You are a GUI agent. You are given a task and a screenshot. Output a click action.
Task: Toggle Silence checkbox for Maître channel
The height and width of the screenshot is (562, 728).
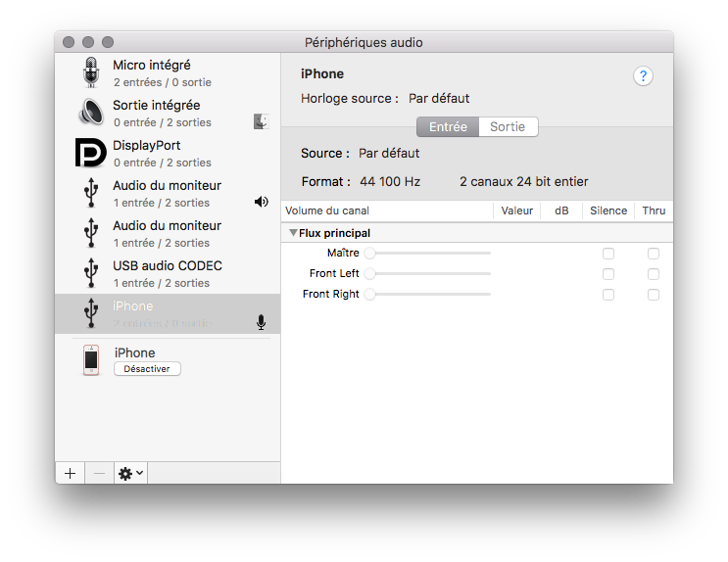pyautogui.click(x=608, y=254)
